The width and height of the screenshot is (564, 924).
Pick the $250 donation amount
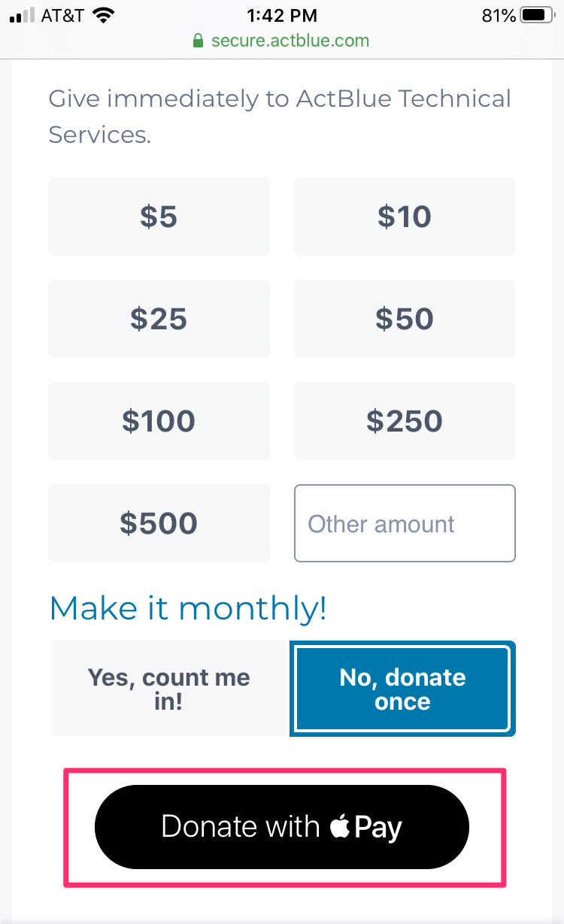tap(405, 421)
